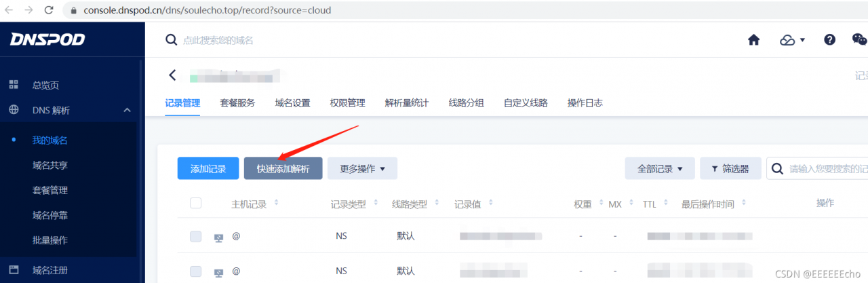Click the DNSPOD logo

coord(47,39)
